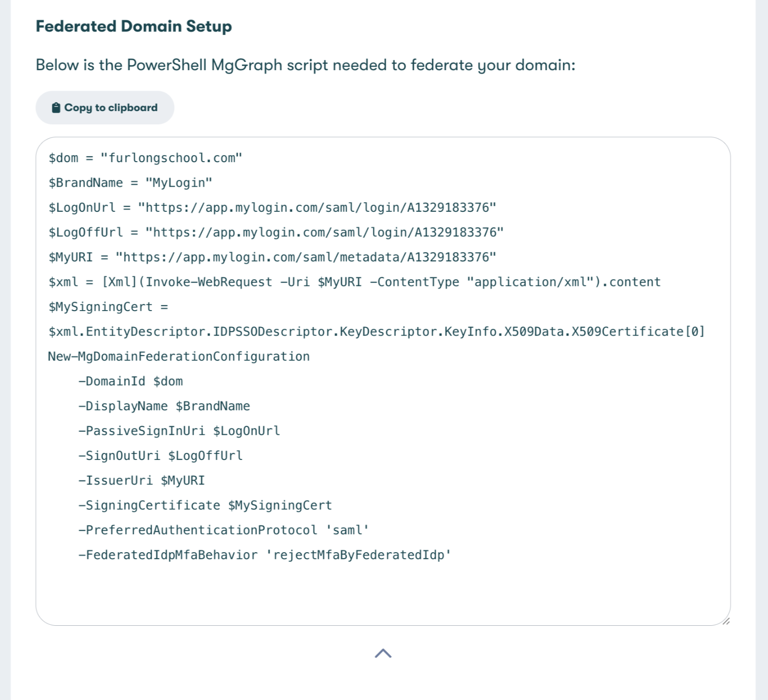Click the -DisplayName $BrandName parameter line
Screen dimensions: 768x700
[164, 406]
